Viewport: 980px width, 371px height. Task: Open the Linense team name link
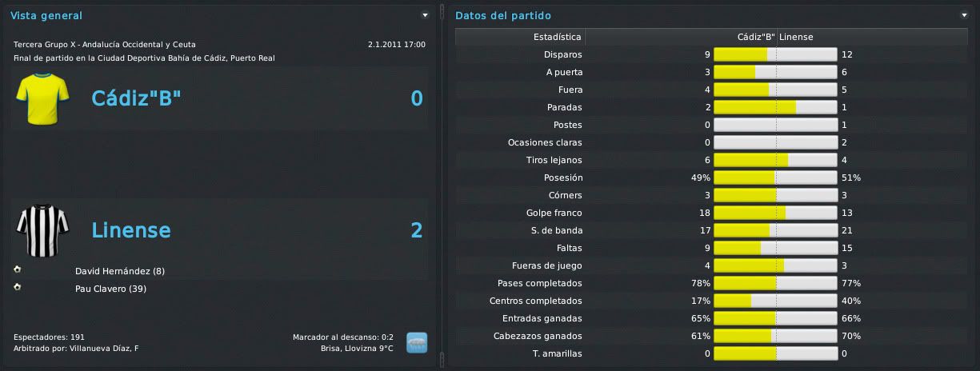point(131,230)
